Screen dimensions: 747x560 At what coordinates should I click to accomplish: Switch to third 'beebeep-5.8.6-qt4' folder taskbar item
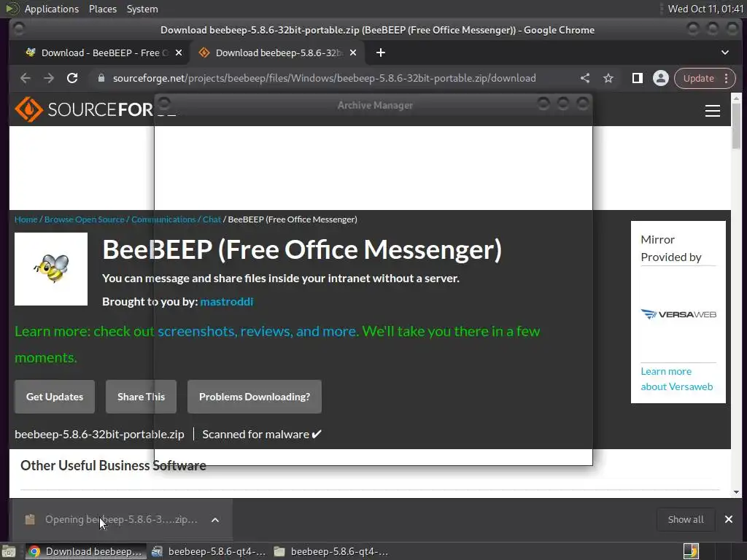pyautogui.click(x=332, y=551)
